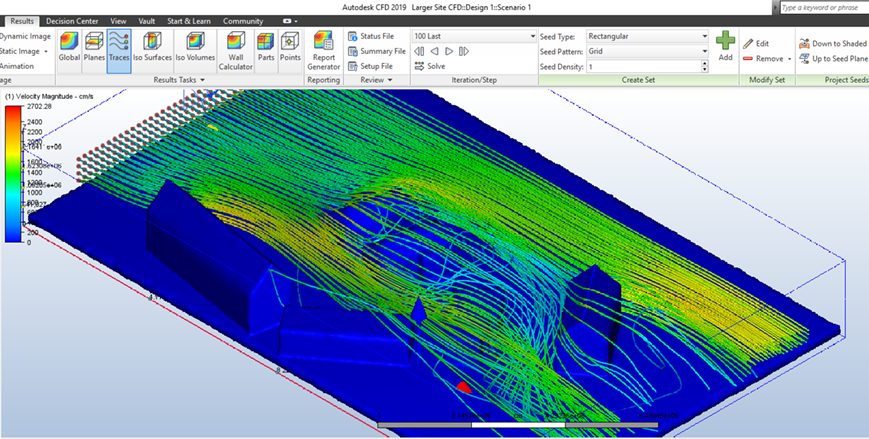Expand the 100 Last iteration dropdown

(531, 36)
